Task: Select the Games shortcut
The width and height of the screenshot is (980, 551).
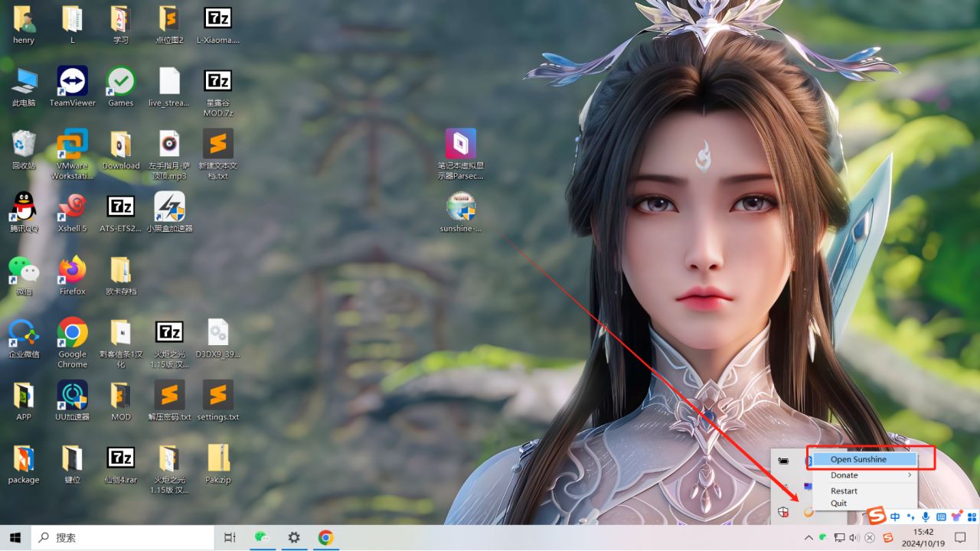Action: click(121, 87)
